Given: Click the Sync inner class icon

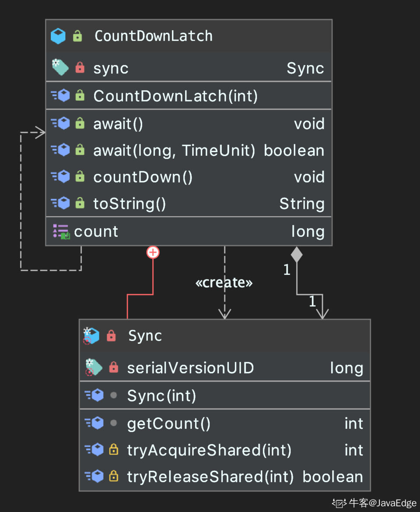Looking at the screenshot, I should click(x=91, y=336).
